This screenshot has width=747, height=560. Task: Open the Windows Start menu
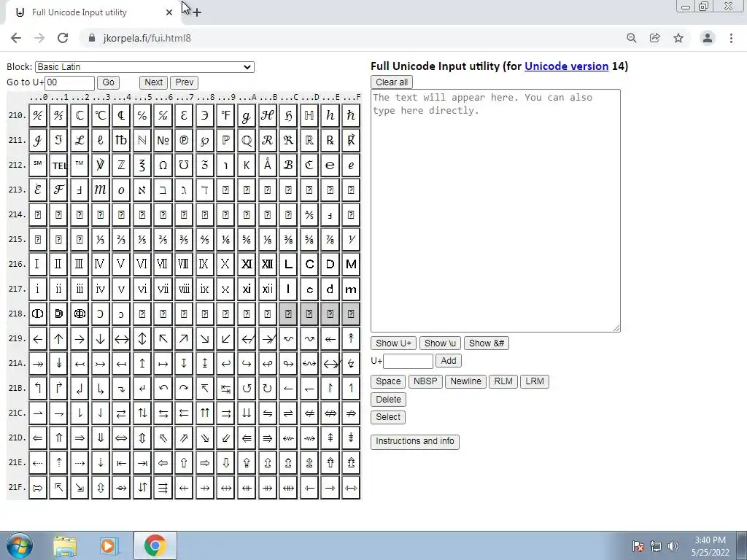[19, 545]
